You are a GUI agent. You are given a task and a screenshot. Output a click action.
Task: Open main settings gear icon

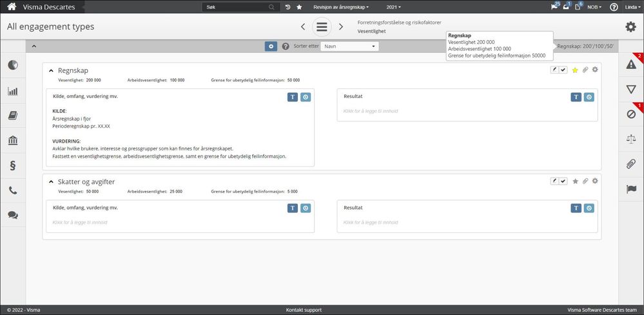[630, 26]
